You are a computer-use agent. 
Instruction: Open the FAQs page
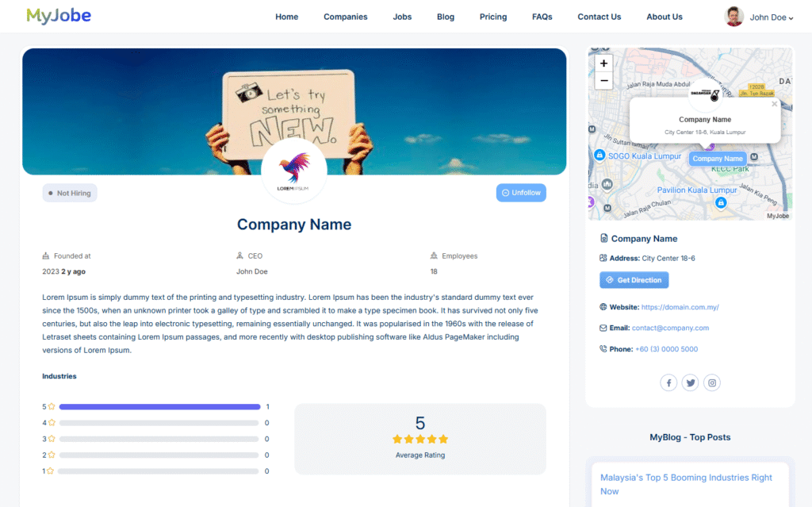tap(542, 17)
